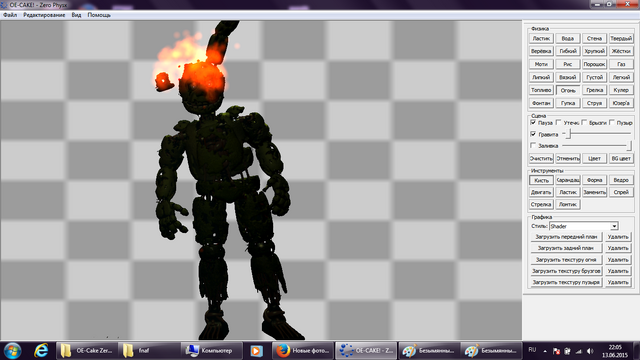Open the second Безымянный Paint window

[491, 351]
